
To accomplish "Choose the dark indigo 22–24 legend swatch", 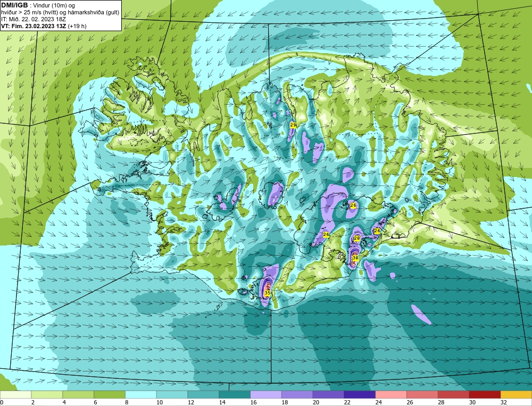I will (x=360, y=395).
